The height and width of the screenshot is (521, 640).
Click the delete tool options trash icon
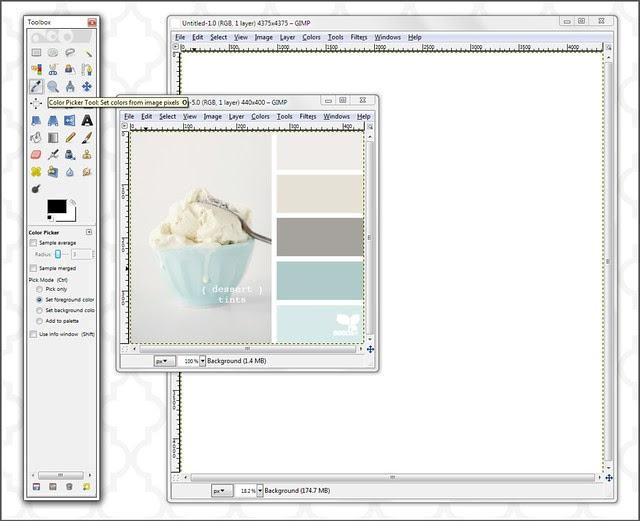click(70, 487)
